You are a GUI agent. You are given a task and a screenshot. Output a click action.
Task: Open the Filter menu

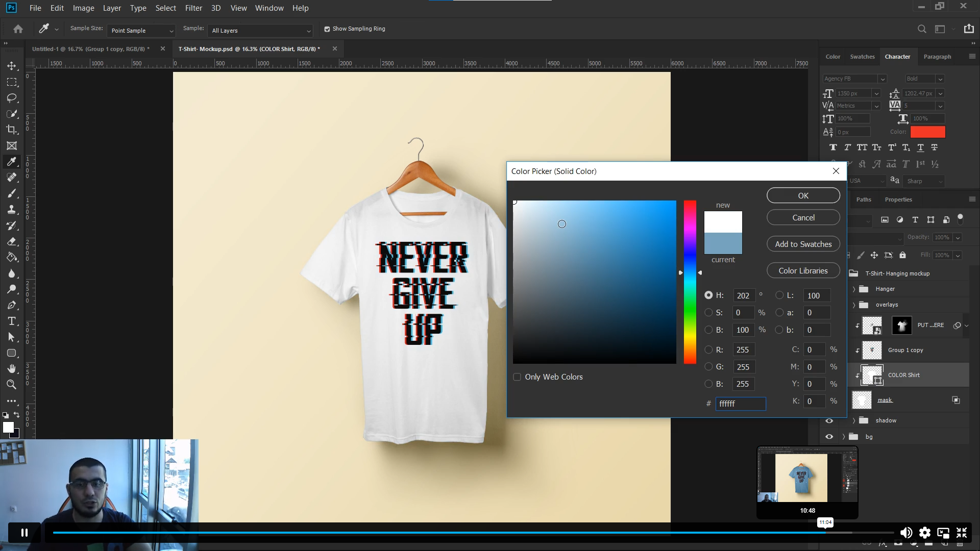coord(193,8)
